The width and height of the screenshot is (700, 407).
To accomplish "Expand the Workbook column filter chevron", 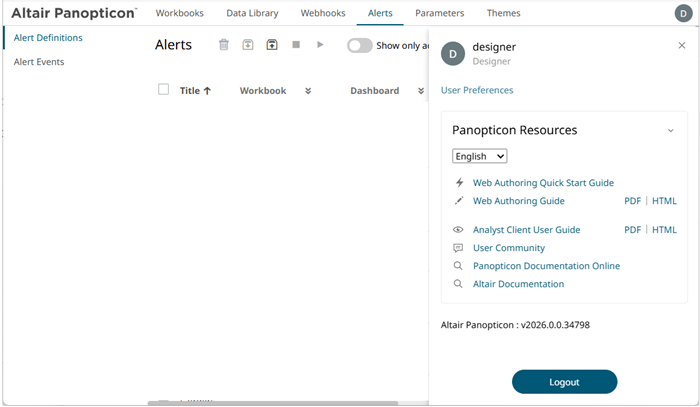I will click(x=308, y=91).
